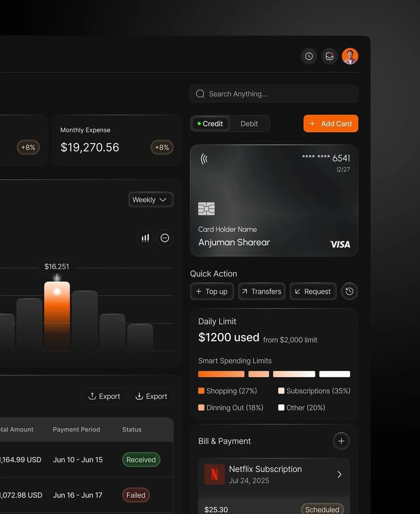The height and width of the screenshot is (514, 420).
Task: Click the Request quick action
Action: 313,291
